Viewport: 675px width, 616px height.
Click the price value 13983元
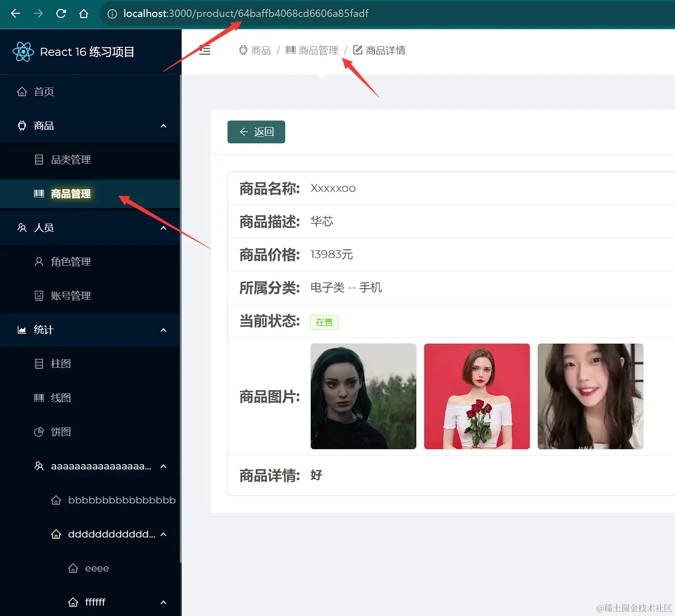[x=332, y=255]
